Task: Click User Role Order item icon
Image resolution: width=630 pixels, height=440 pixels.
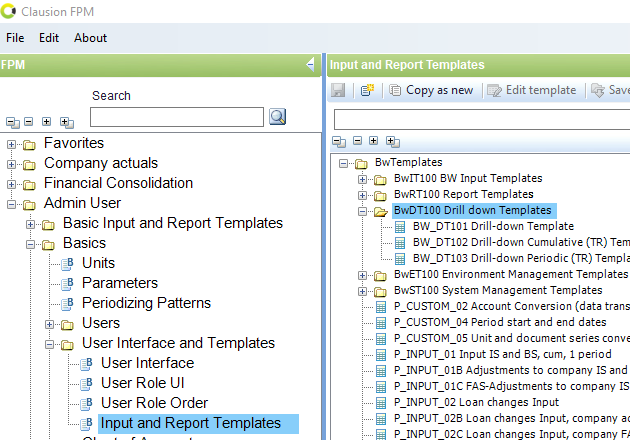Action: (86, 404)
